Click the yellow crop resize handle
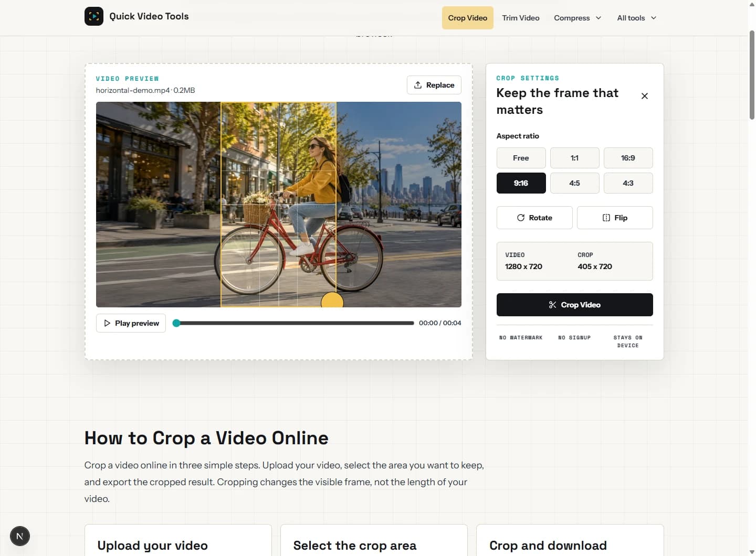The width and height of the screenshot is (756, 556). click(x=332, y=301)
